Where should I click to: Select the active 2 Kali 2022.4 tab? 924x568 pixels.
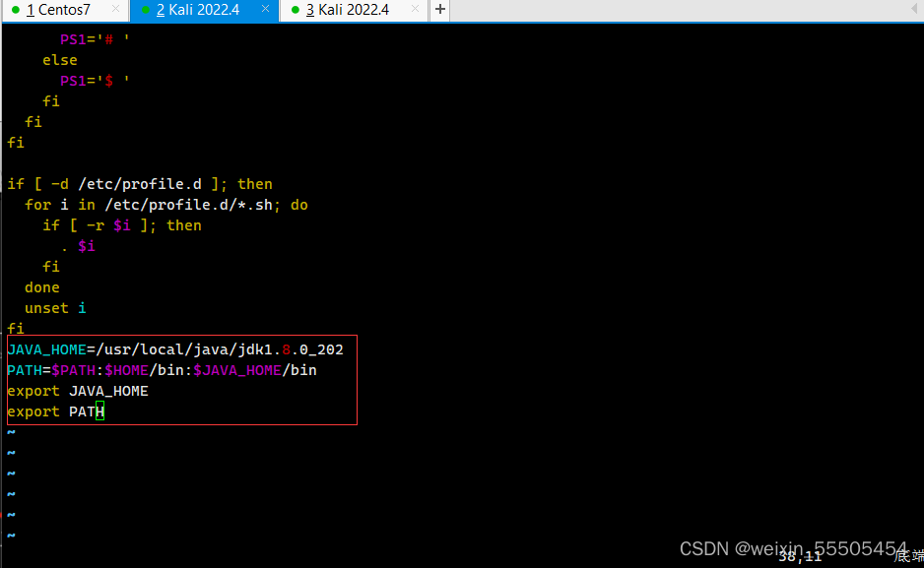(197, 11)
